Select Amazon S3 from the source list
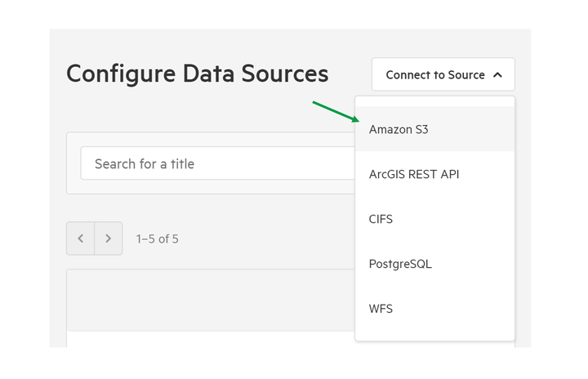 pyautogui.click(x=435, y=129)
